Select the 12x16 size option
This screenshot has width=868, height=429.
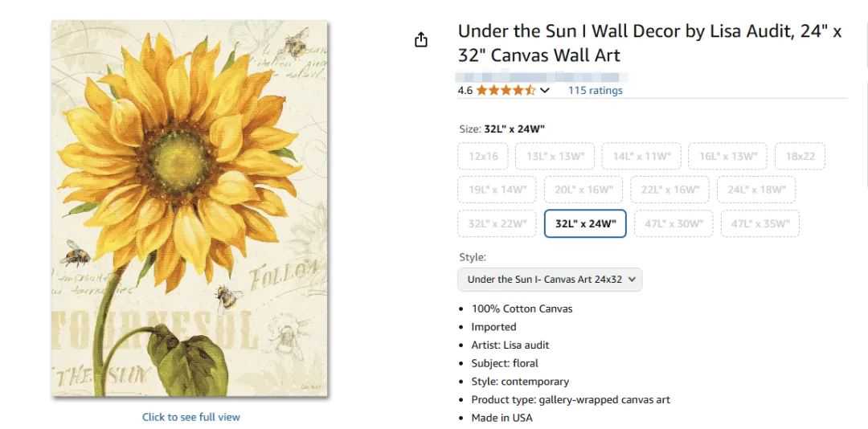pyautogui.click(x=483, y=156)
